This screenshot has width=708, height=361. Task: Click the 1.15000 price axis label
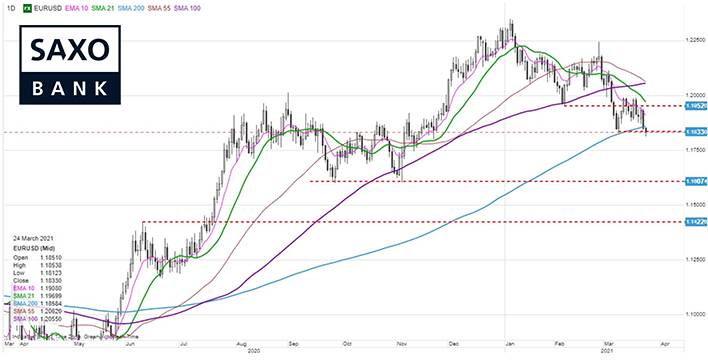(x=695, y=205)
